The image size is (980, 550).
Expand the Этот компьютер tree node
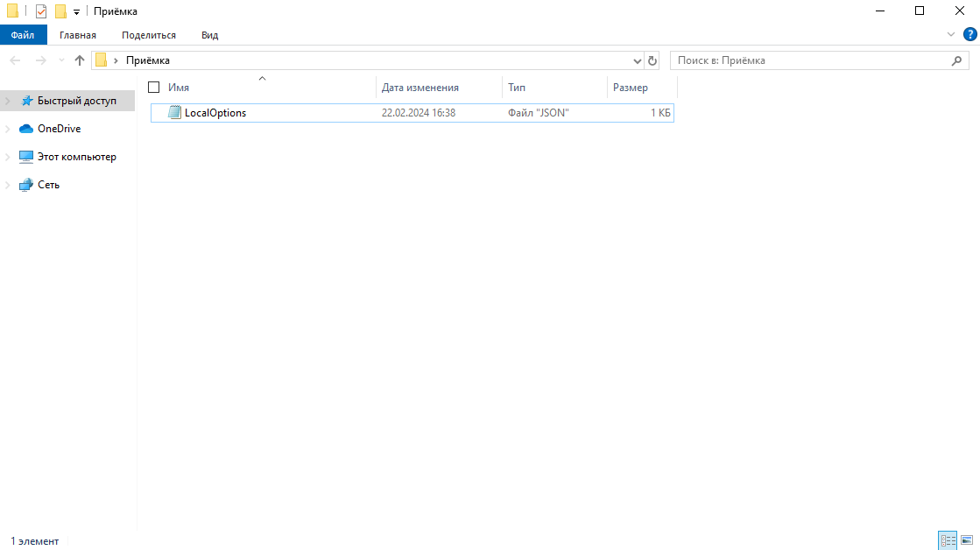click(8, 158)
